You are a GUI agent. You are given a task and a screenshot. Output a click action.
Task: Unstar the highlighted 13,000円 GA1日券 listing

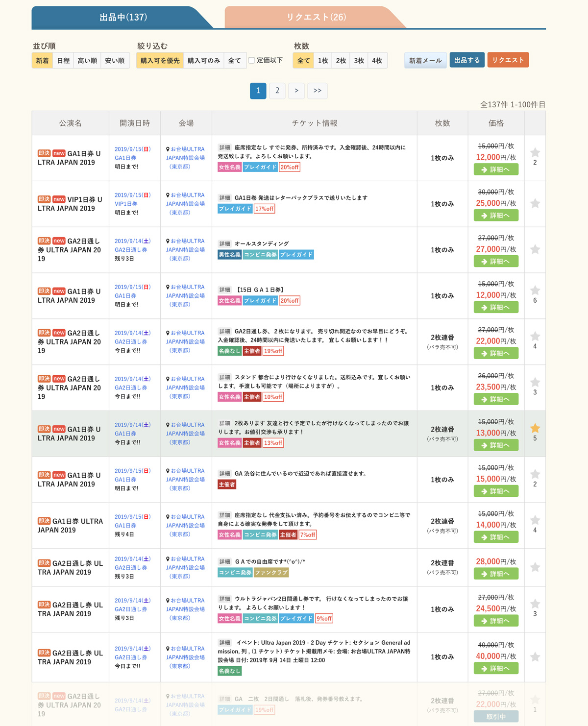tap(535, 428)
